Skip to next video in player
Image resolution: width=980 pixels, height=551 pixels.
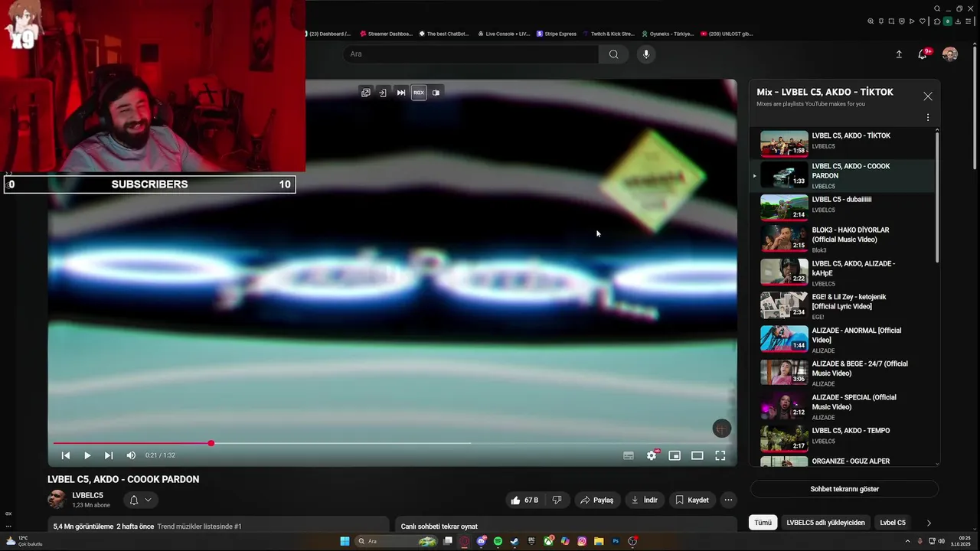tap(109, 455)
